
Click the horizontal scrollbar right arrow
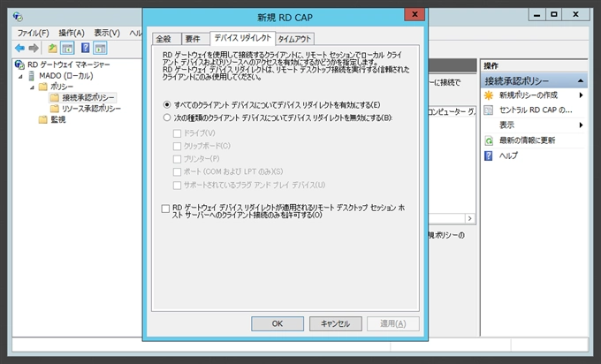click(470, 218)
